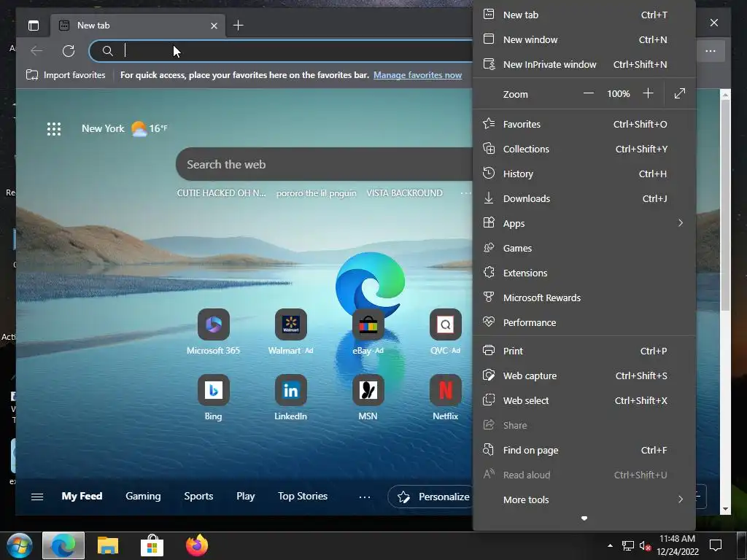Expand the Apps submenu
Image resolution: width=747 pixels, height=560 pixels.
[584, 223]
